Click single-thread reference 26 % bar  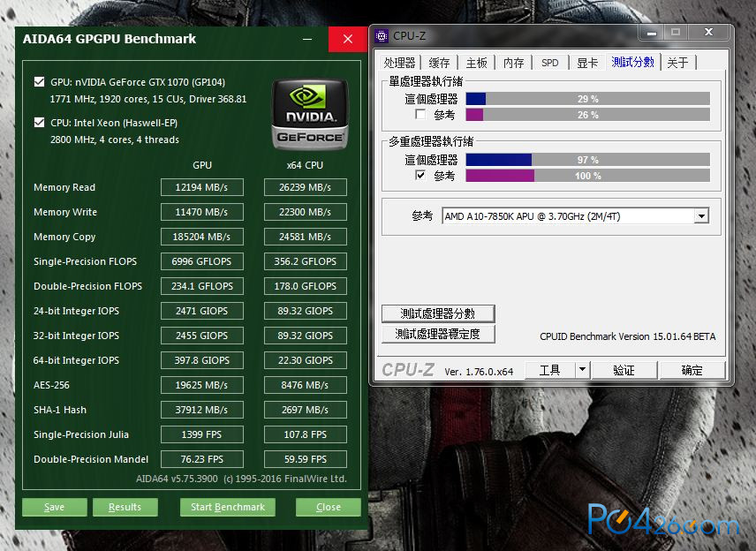coord(587,115)
